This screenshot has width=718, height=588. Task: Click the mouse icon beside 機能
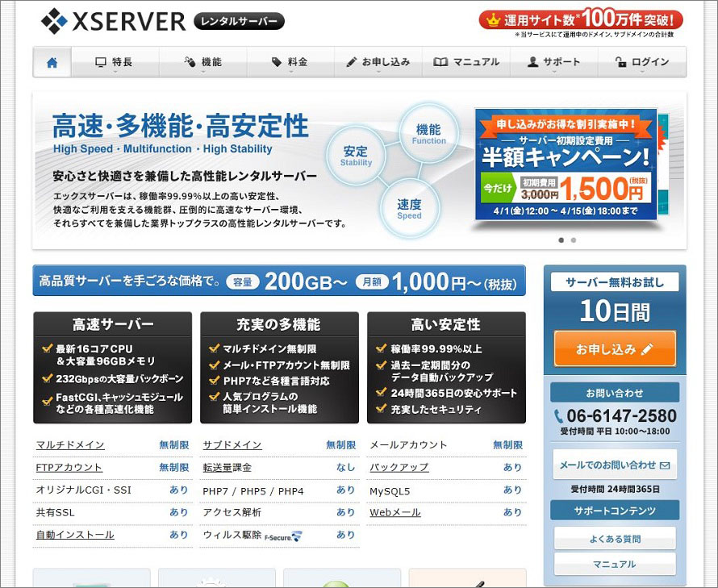click(x=190, y=62)
